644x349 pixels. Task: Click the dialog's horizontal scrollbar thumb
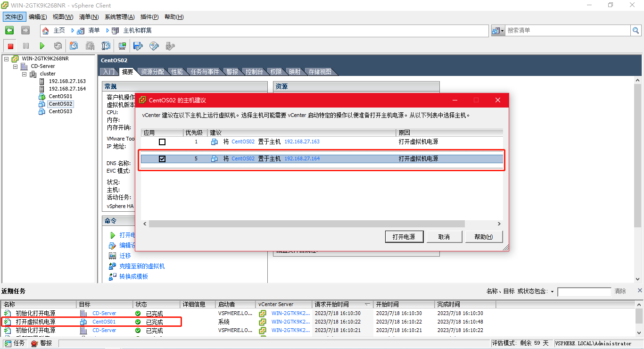pyautogui.click(x=306, y=224)
